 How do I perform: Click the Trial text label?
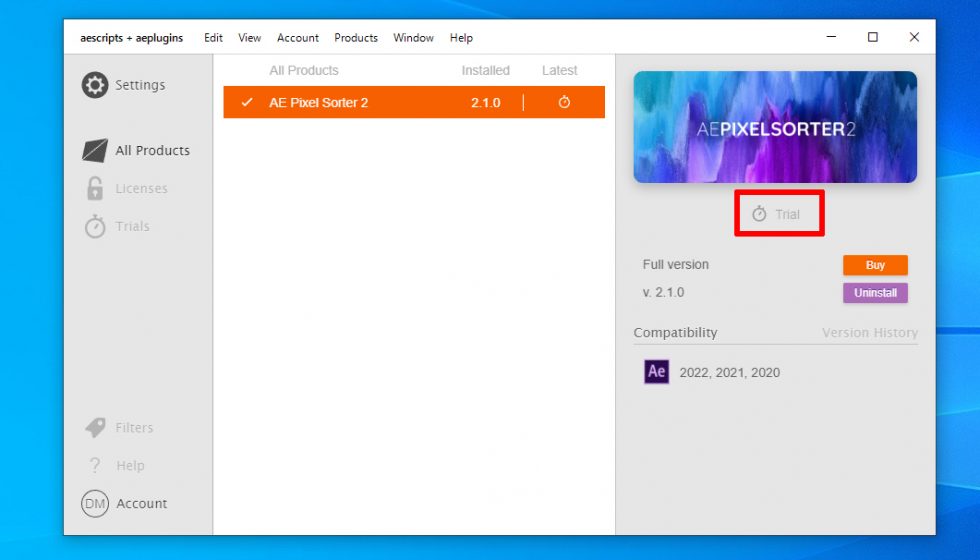pos(788,214)
